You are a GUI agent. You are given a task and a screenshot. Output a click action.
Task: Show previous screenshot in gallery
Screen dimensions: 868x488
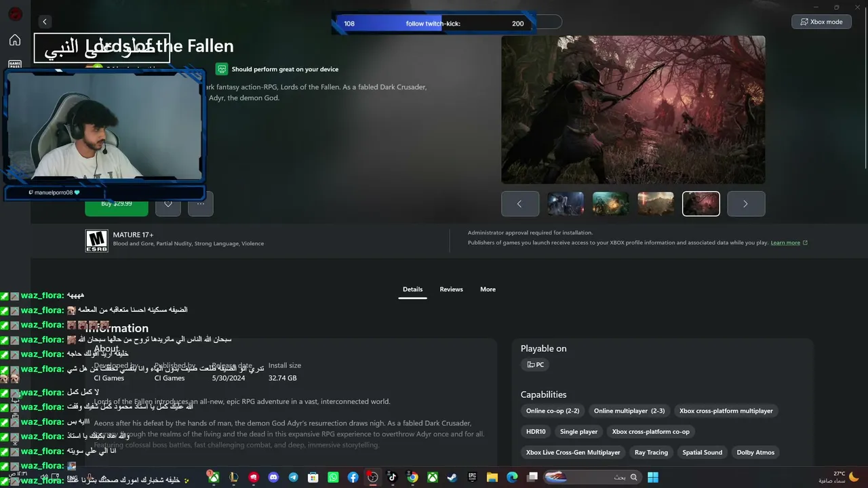click(x=520, y=203)
